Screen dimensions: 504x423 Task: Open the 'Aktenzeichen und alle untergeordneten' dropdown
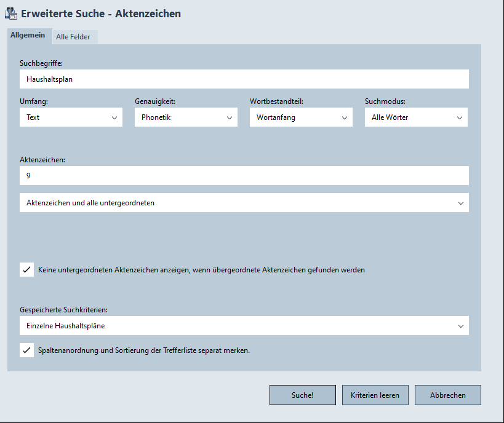pyautogui.click(x=244, y=203)
